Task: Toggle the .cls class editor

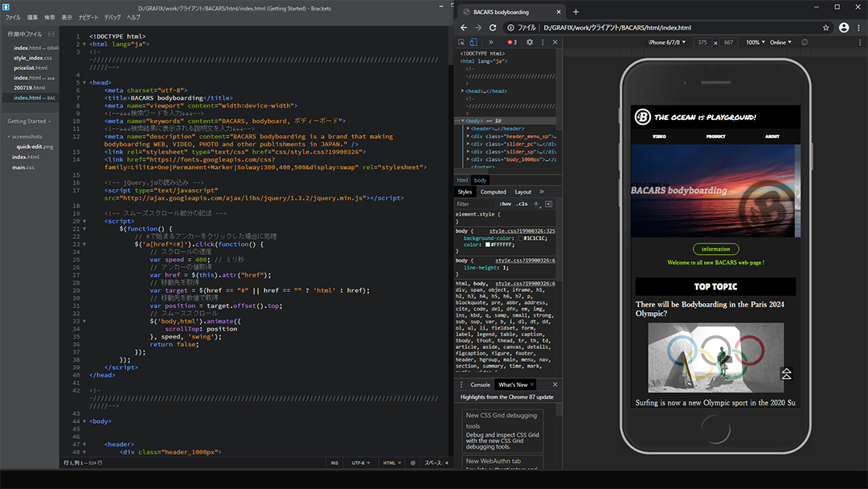Action: point(522,204)
